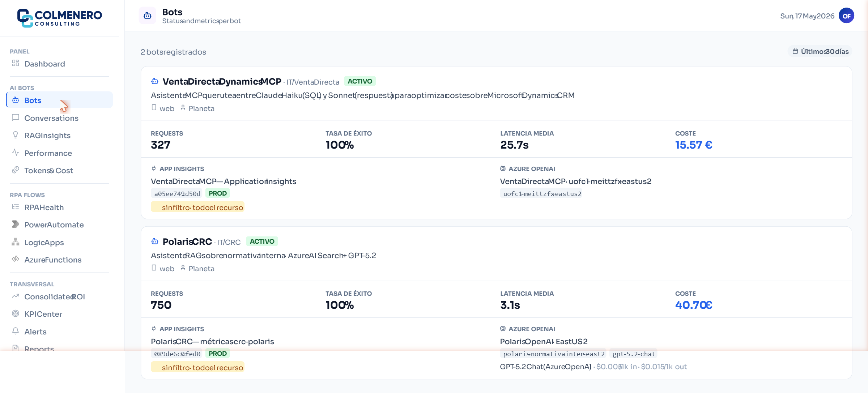This screenshot has width=868, height=393.
Task: Click 'VentaDirecta MCP — Application Insights' text
Action: [x=223, y=181]
